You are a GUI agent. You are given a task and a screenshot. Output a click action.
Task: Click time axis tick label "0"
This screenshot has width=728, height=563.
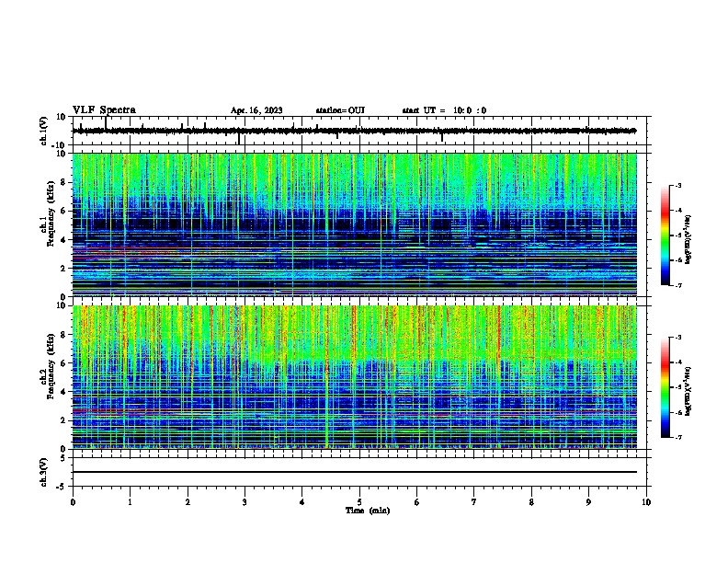73,502
